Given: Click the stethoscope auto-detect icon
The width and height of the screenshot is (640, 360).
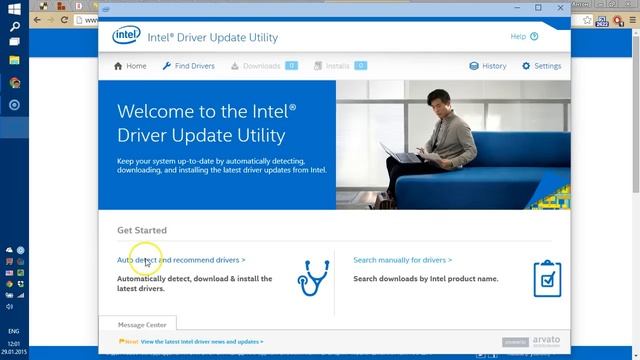Looking at the screenshot, I should (313, 278).
